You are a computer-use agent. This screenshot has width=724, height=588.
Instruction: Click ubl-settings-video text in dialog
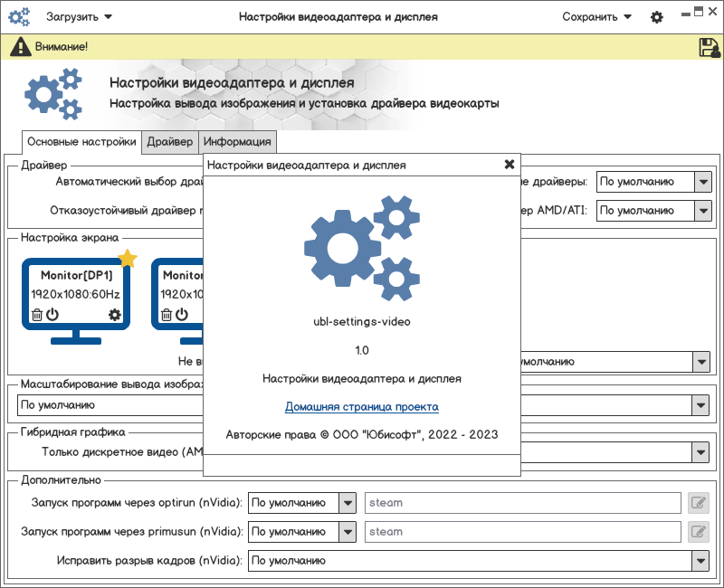[x=361, y=322]
